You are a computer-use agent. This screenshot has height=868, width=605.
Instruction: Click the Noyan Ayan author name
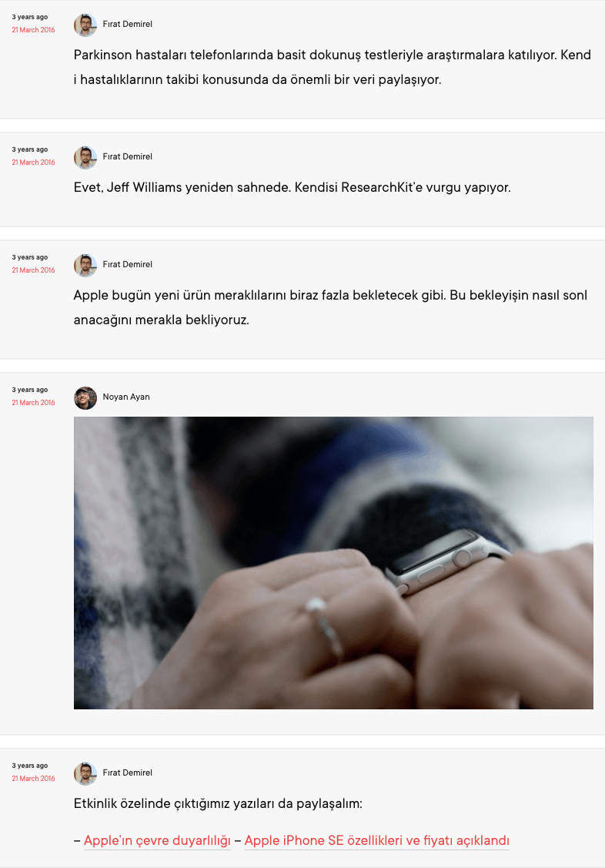[126, 397]
